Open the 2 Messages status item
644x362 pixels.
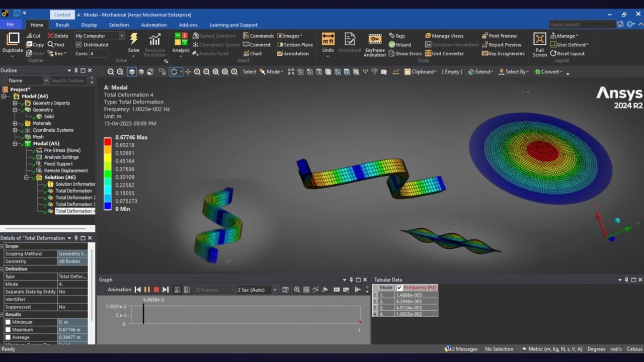[x=461, y=349]
